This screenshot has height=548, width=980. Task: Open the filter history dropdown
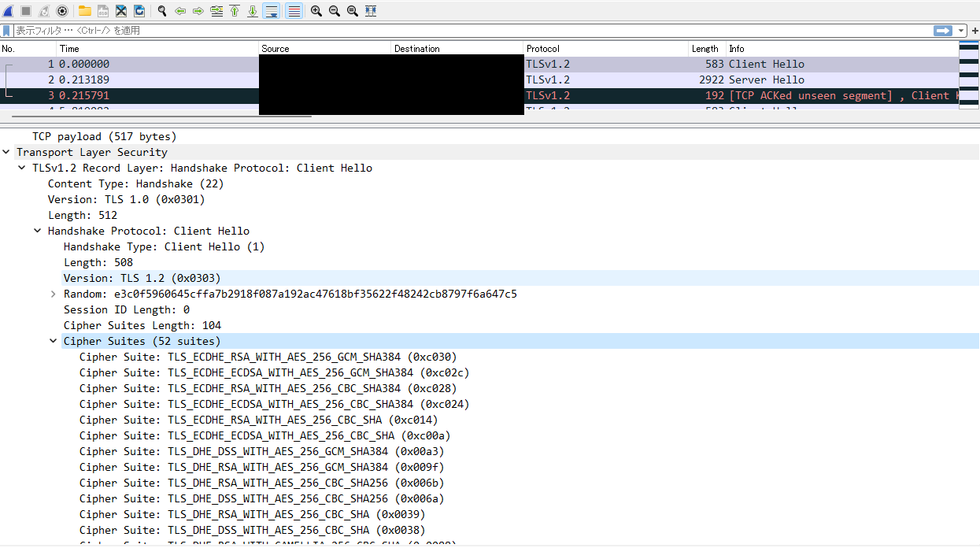(x=961, y=31)
